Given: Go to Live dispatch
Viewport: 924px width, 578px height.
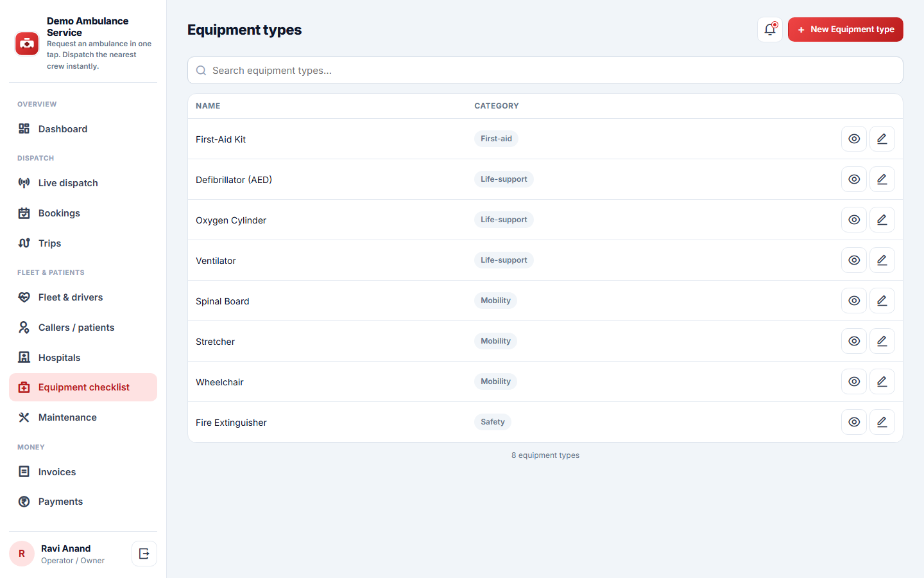Looking at the screenshot, I should pos(83,183).
